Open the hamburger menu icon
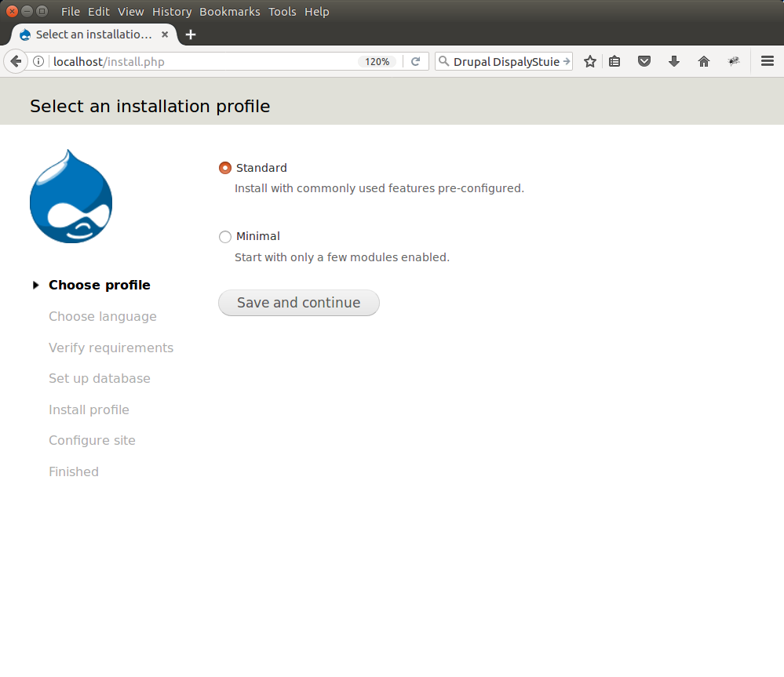 [x=768, y=61]
